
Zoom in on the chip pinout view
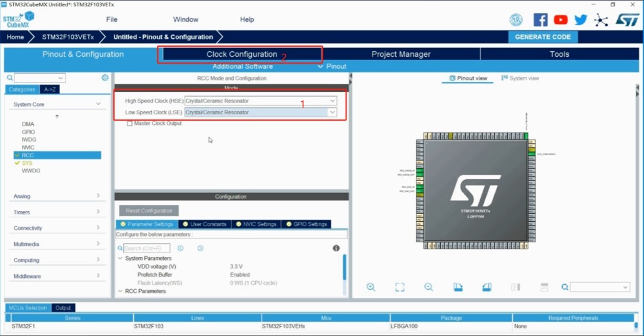371,287
